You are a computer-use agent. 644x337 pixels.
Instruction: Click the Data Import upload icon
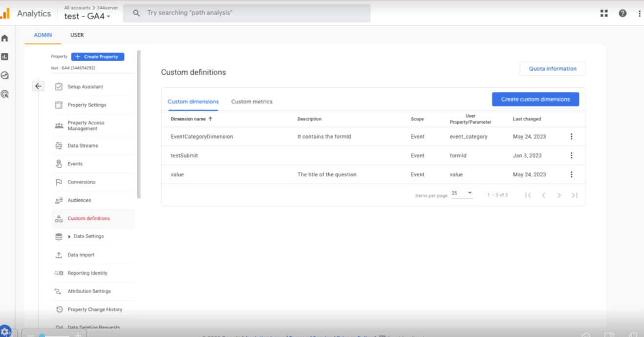(59, 255)
